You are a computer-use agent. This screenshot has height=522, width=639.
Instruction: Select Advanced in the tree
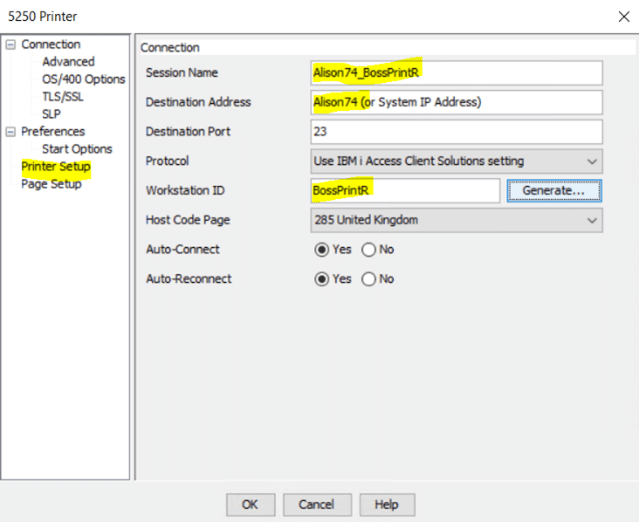[x=68, y=62]
